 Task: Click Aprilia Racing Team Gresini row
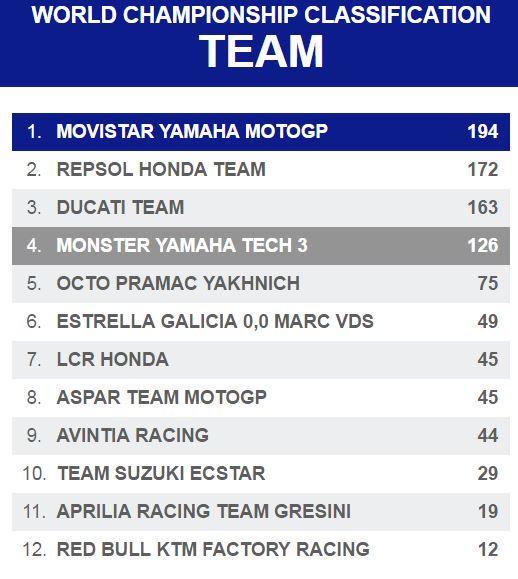coord(261,512)
